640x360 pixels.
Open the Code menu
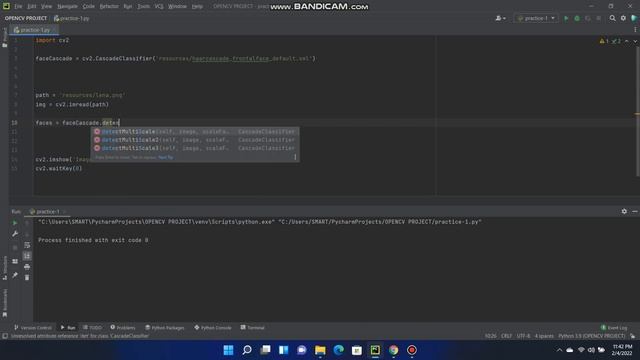(x=89, y=7)
